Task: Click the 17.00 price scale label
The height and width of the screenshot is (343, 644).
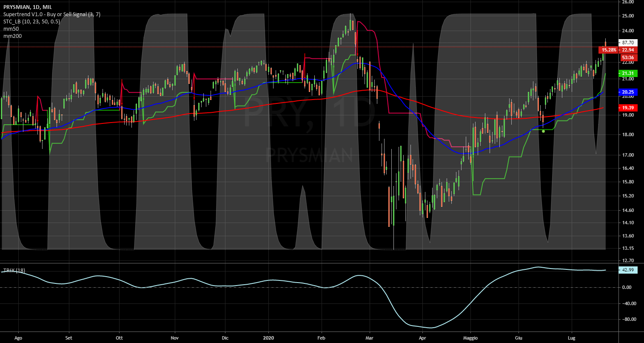Action: point(628,155)
